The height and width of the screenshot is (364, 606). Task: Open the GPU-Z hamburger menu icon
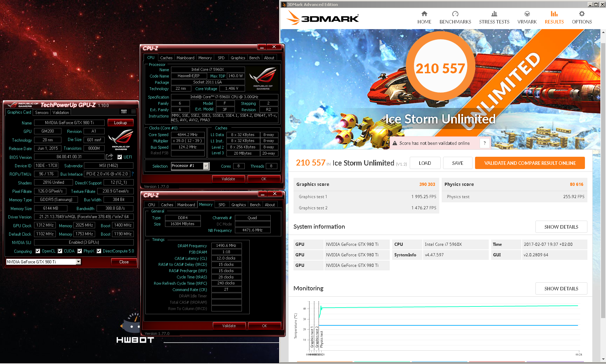pyautogui.click(x=133, y=112)
